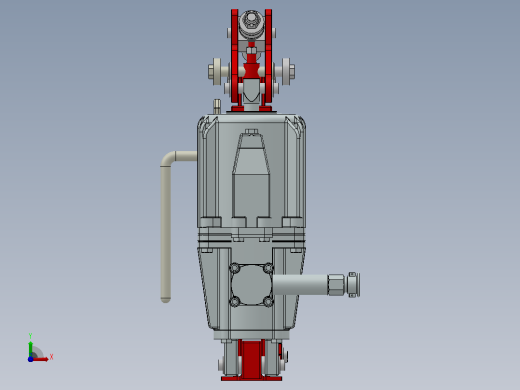Select hex coupling nut on right cylinder
Image resolution: width=520 pixels, height=390 pixels.
pyautogui.click(x=336, y=285)
